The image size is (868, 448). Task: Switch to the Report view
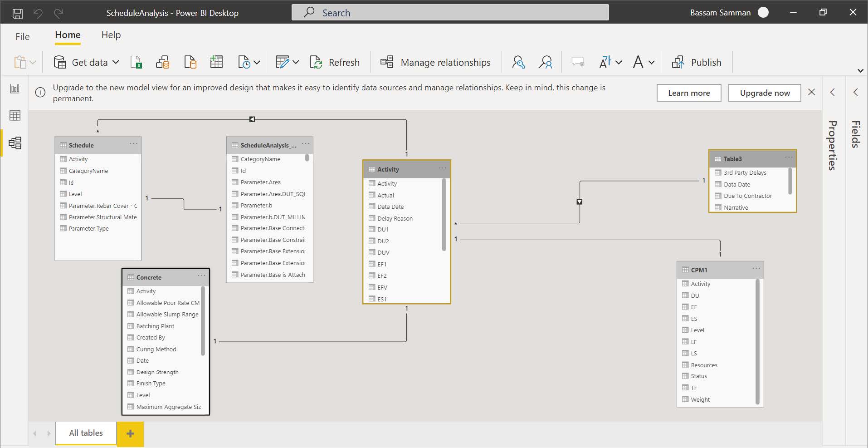tap(15, 89)
